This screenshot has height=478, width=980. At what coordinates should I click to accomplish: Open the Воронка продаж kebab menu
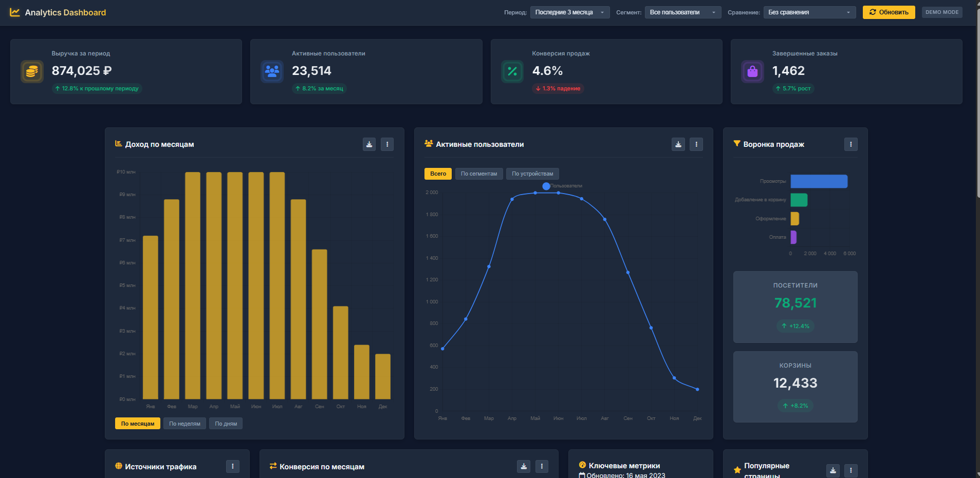(x=850, y=144)
